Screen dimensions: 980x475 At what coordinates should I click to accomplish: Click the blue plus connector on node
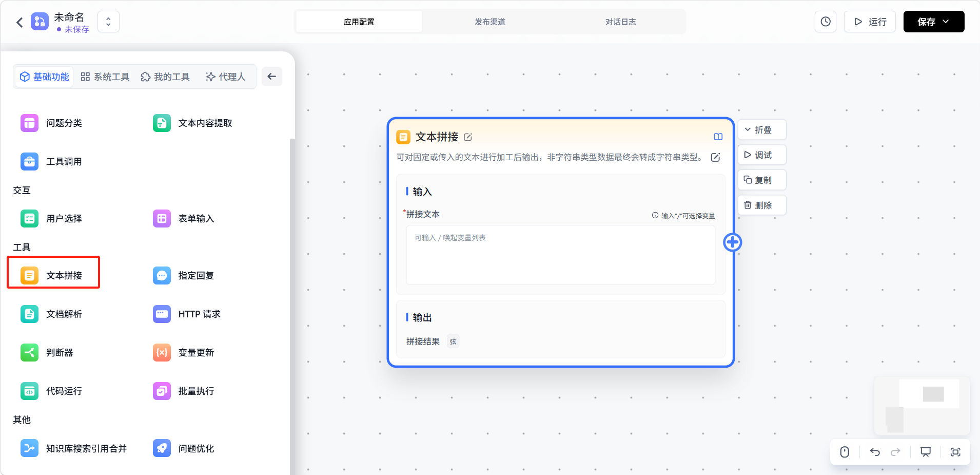[732, 242]
